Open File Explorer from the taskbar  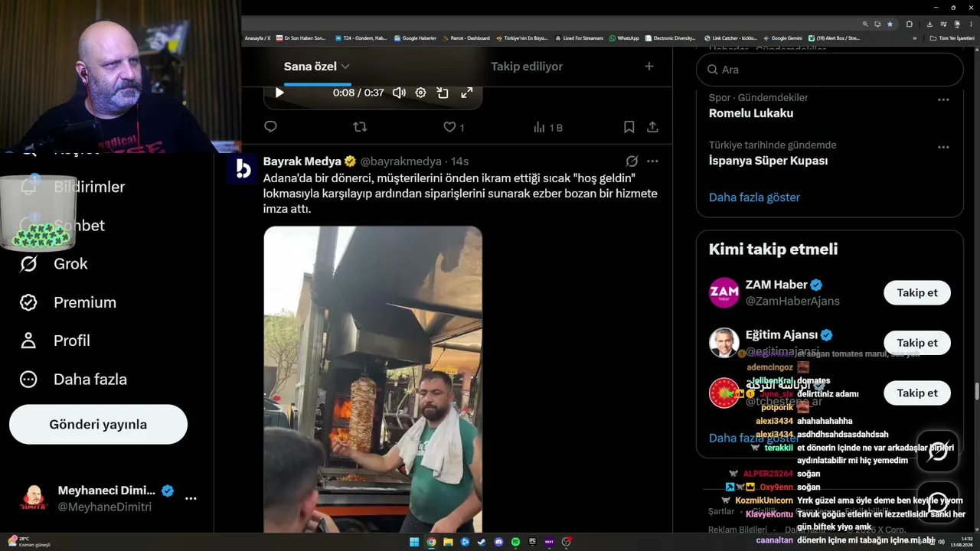pos(448,542)
